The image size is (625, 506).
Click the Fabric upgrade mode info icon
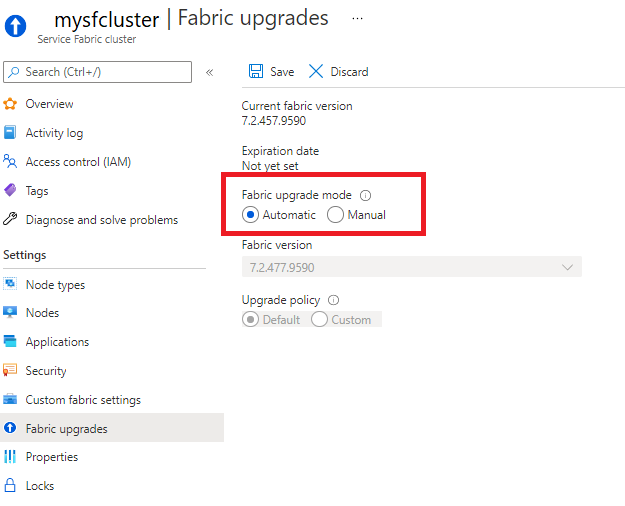(x=365, y=196)
